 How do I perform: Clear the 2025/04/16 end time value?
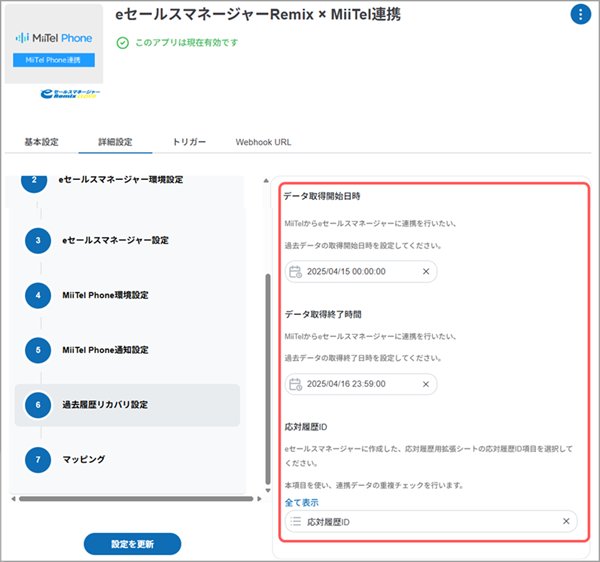(x=425, y=384)
